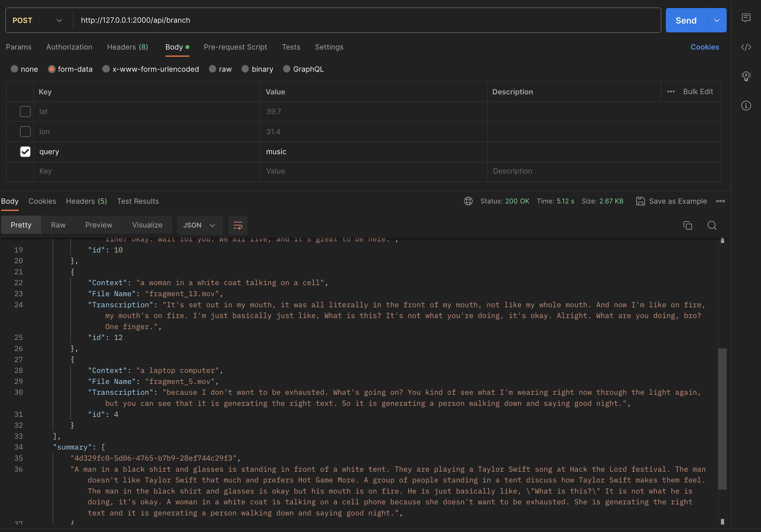
Task: Uncheck the query parameter checkbox
Action: pyautogui.click(x=25, y=151)
